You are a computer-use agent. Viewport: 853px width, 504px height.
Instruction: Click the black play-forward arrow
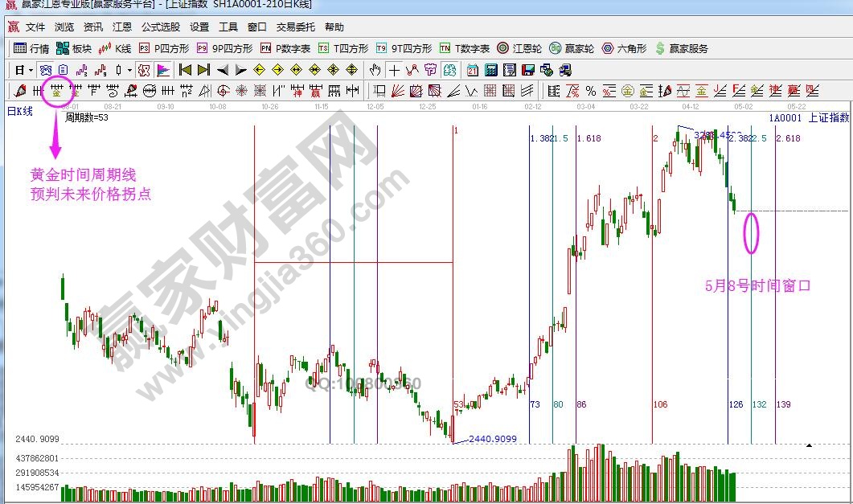click(x=241, y=70)
